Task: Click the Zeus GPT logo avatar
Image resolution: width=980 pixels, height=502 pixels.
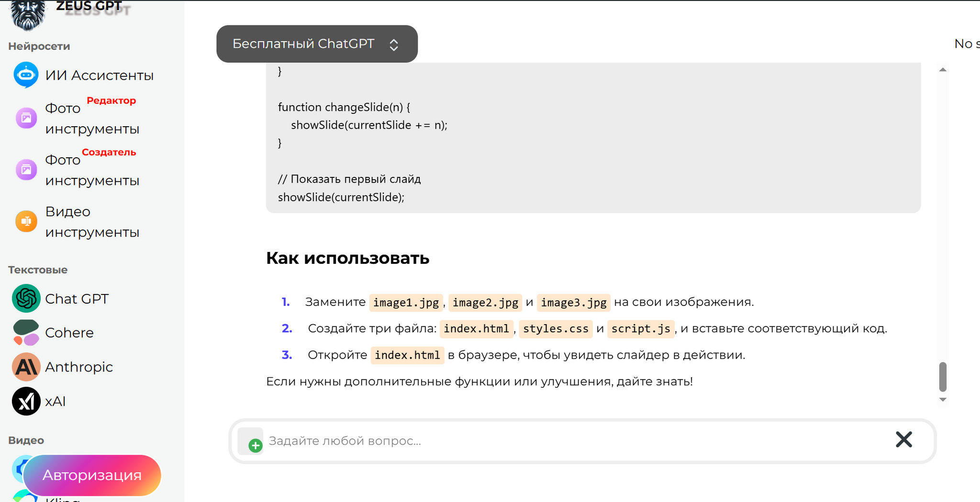Action: (27, 14)
